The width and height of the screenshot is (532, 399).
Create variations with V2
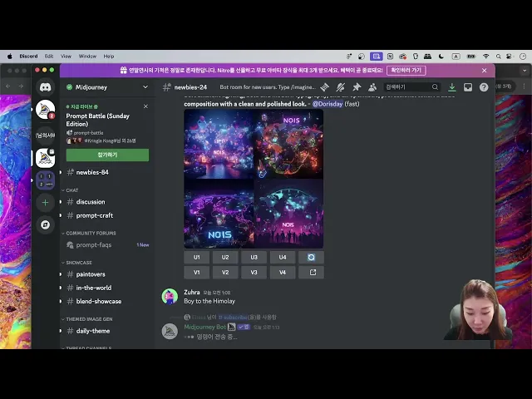225,273
